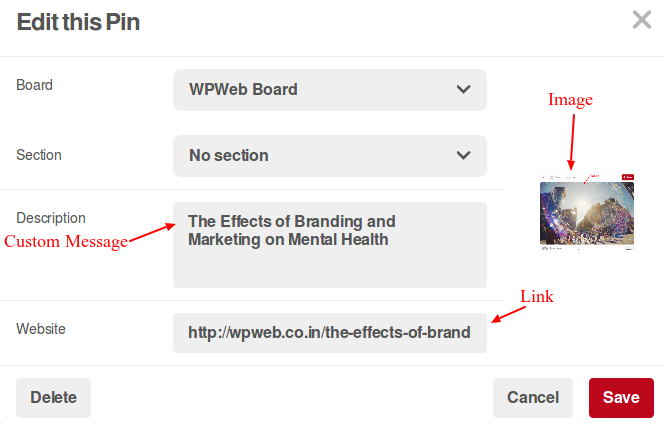Click the Edit this Pin heading

78,22
